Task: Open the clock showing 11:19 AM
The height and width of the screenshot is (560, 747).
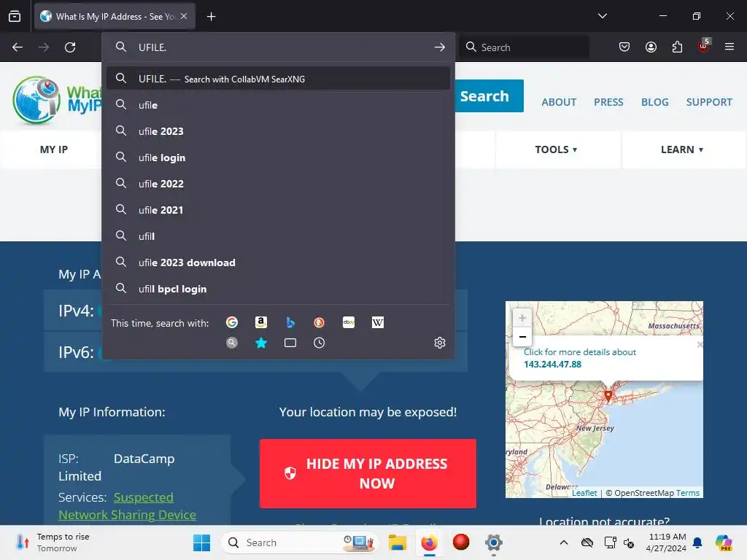Action: pyautogui.click(x=666, y=542)
